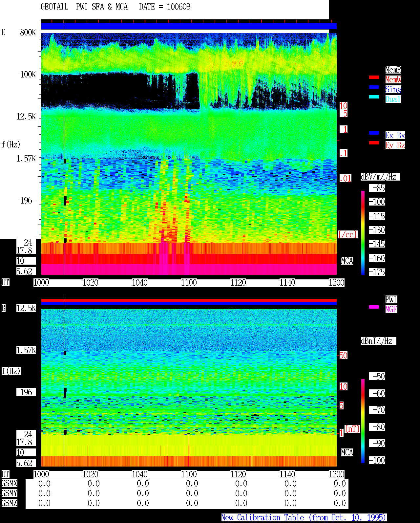Image resolution: width=420 pixels, height=523 pixels.
Task: Click the dBV/m/√Hz colorbar unit label
Action: coord(380,177)
